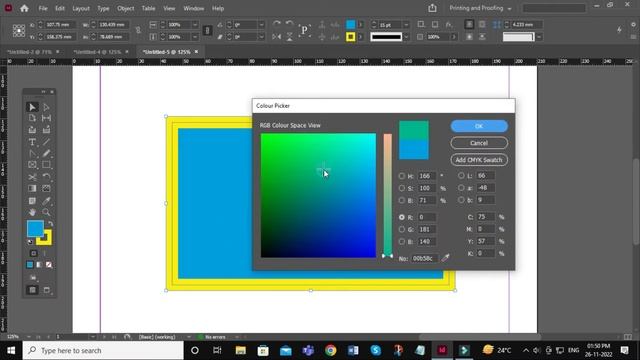Screen dimensions: 640x360
Task: Select the Scissors tool
Action: [32, 177]
